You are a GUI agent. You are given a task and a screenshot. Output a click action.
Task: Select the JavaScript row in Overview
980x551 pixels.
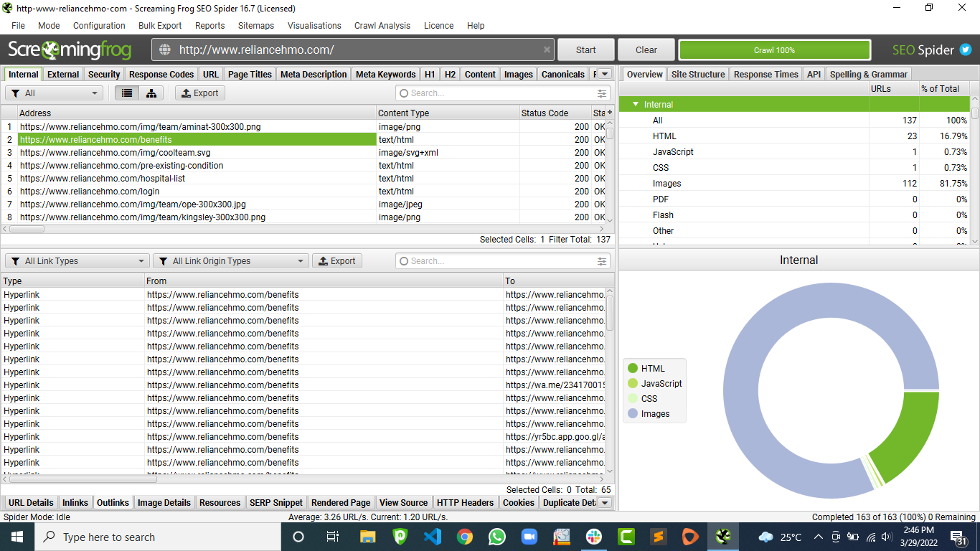click(794, 152)
